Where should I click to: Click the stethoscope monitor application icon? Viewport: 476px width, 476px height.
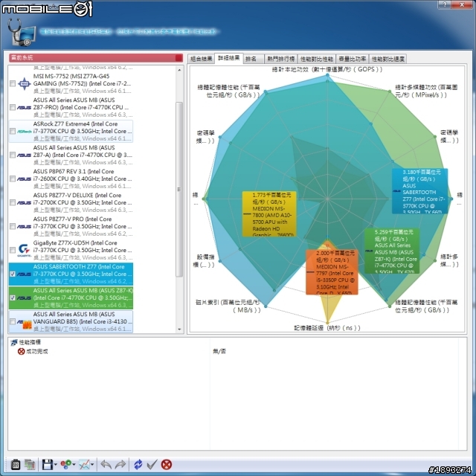[x=22, y=32]
